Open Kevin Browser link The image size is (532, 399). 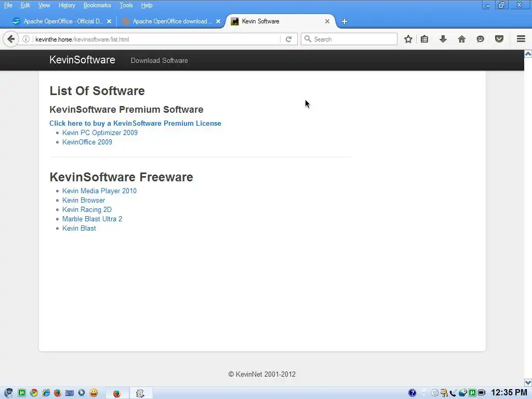click(84, 200)
